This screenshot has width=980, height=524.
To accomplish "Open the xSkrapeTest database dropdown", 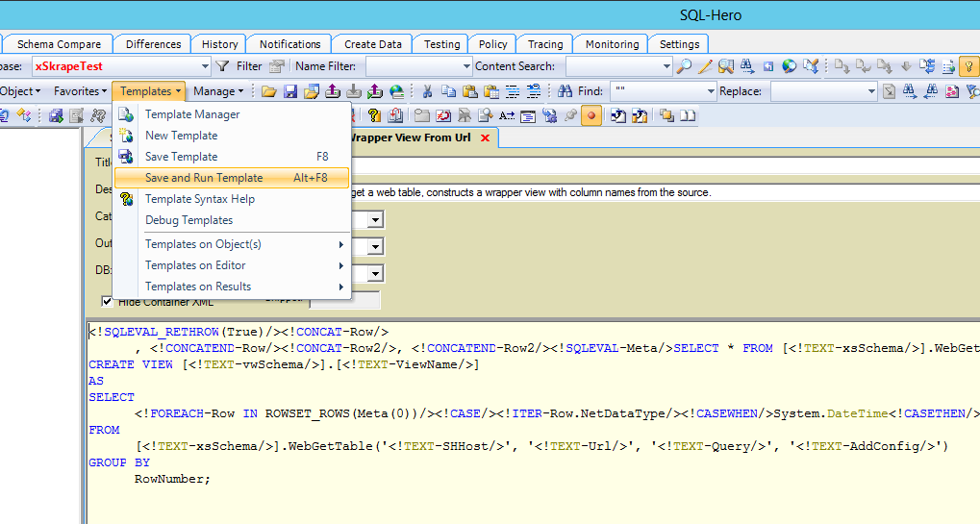I will pos(205,66).
